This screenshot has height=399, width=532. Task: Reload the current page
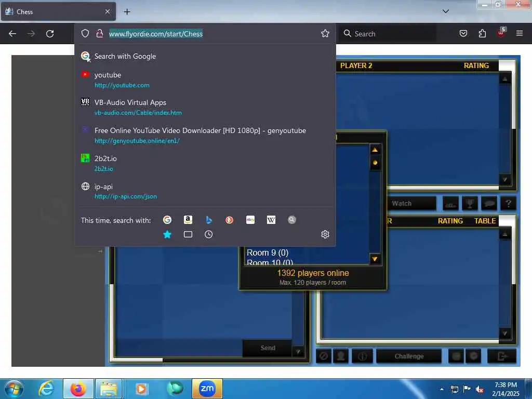point(50,34)
